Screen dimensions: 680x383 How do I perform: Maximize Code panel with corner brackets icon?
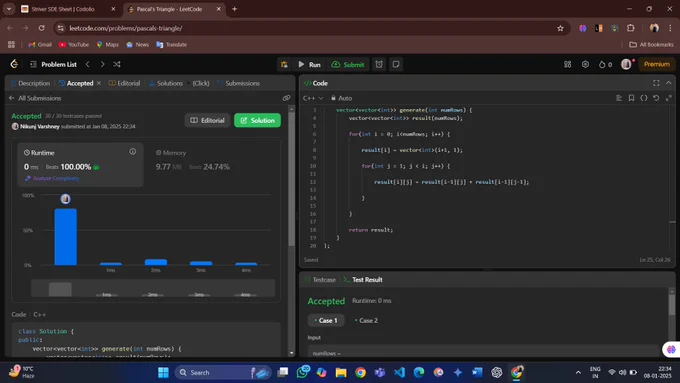click(x=656, y=83)
